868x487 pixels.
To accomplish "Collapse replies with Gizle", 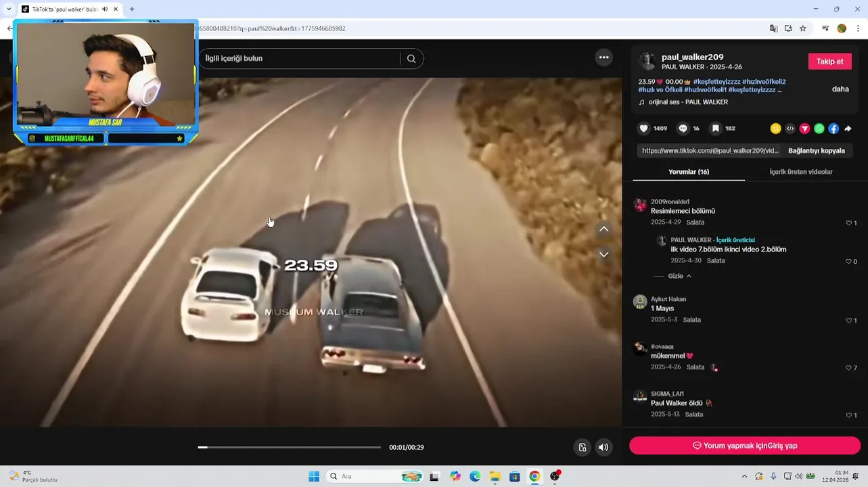I will [679, 276].
